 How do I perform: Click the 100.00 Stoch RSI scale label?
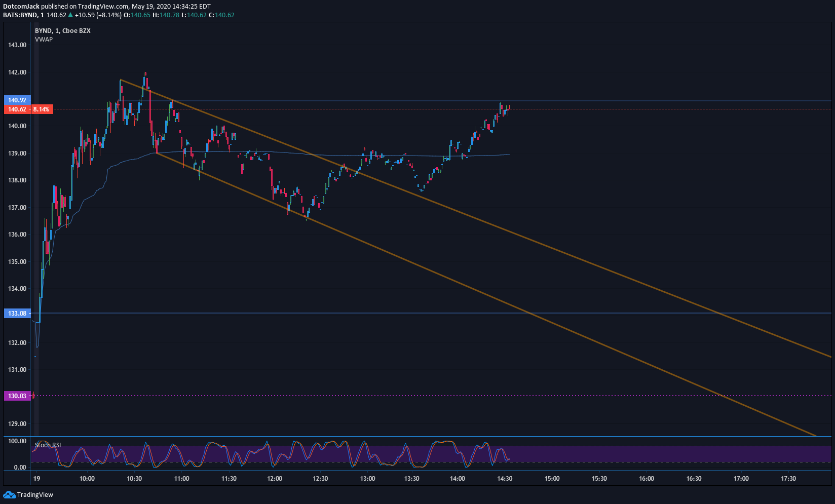(x=17, y=441)
